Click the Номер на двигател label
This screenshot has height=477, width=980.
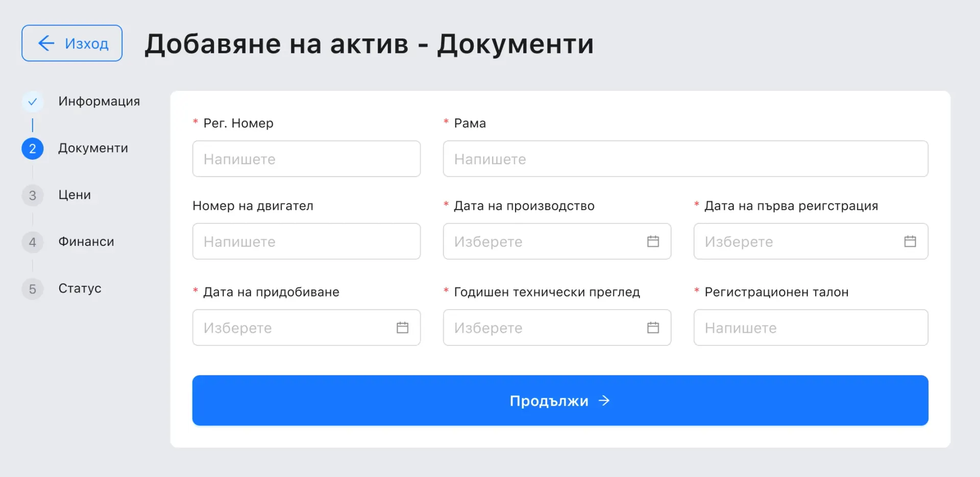253,206
